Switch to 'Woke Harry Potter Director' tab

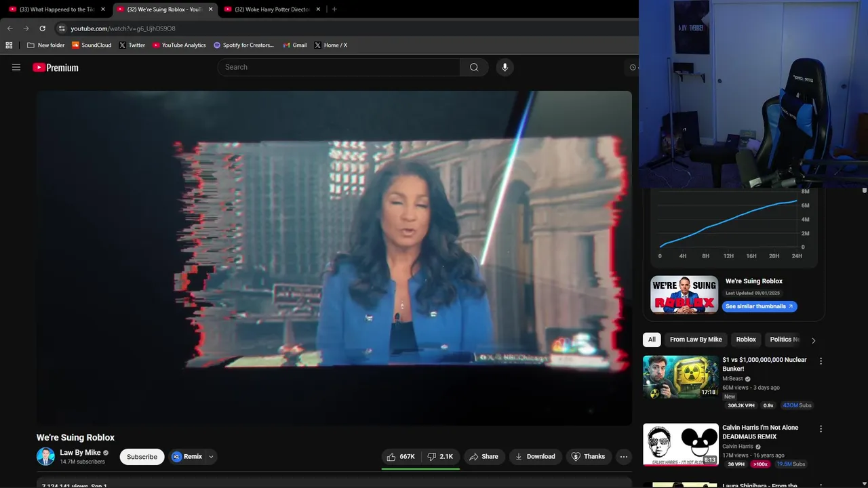click(x=273, y=9)
